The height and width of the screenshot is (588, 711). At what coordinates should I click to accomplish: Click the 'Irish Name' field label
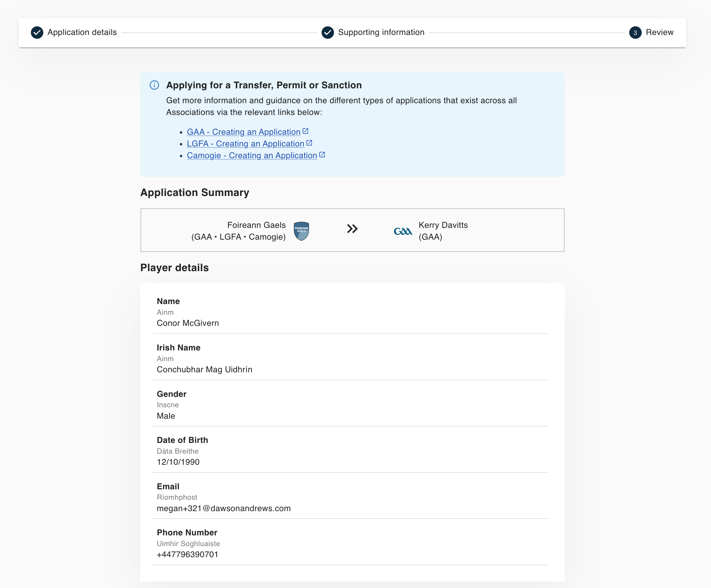tap(178, 348)
